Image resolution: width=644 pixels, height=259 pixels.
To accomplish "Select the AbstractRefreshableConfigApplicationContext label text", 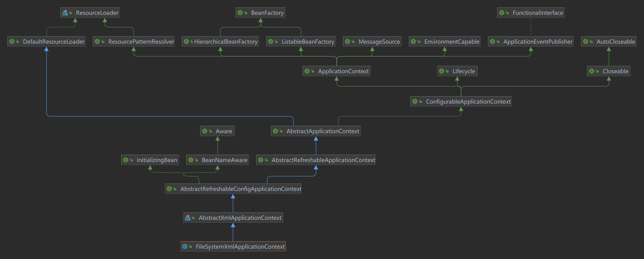I will [241, 189].
